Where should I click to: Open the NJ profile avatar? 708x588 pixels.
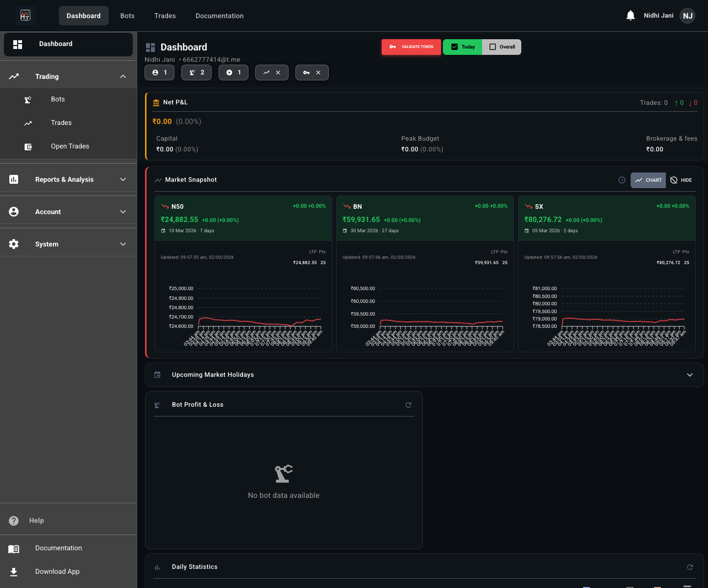tap(687, 15)
